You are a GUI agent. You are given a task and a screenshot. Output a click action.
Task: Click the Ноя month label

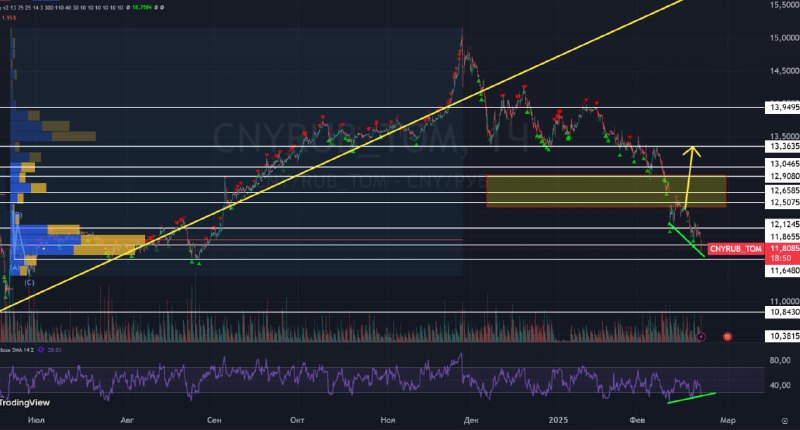tap(388, 420)
